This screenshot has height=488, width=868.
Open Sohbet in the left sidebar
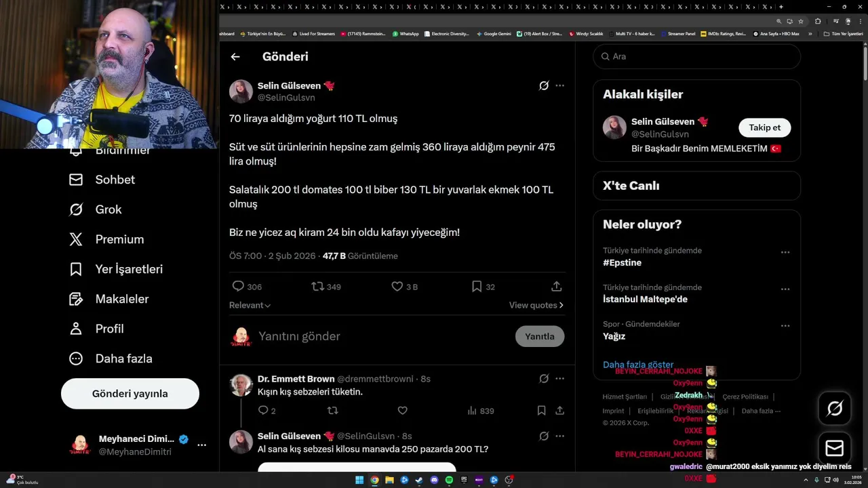tap(102, 180)
